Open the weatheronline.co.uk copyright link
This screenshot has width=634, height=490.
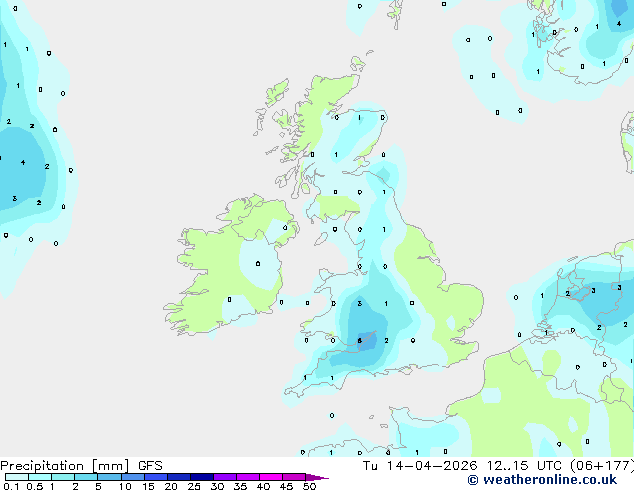coord(542,480)
